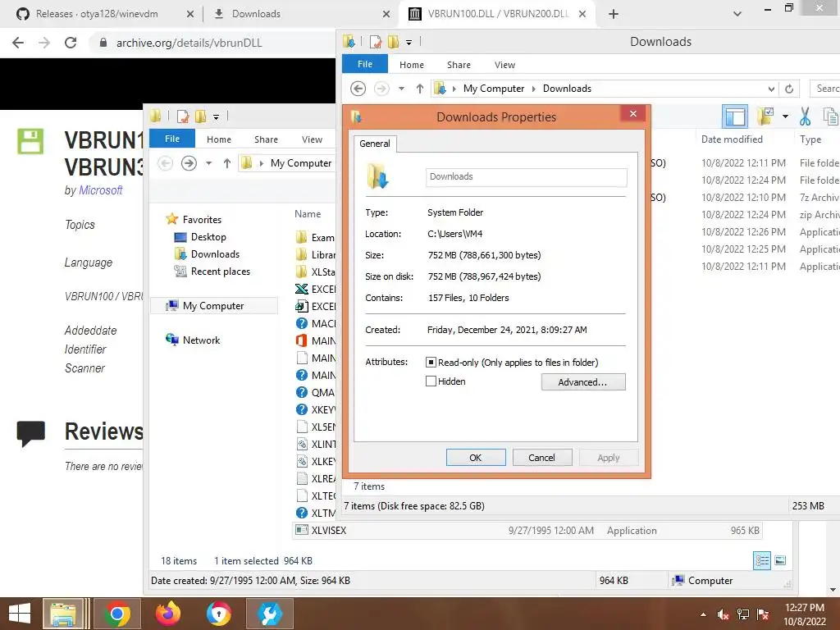Select the General tab in Properties
840x630 pixels.
point(374,144)
